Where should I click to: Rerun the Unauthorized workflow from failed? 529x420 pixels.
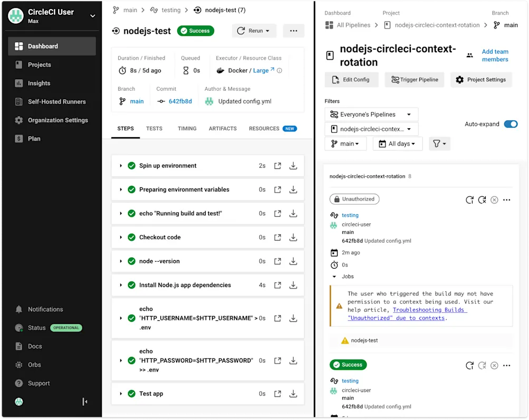[482, 199]
